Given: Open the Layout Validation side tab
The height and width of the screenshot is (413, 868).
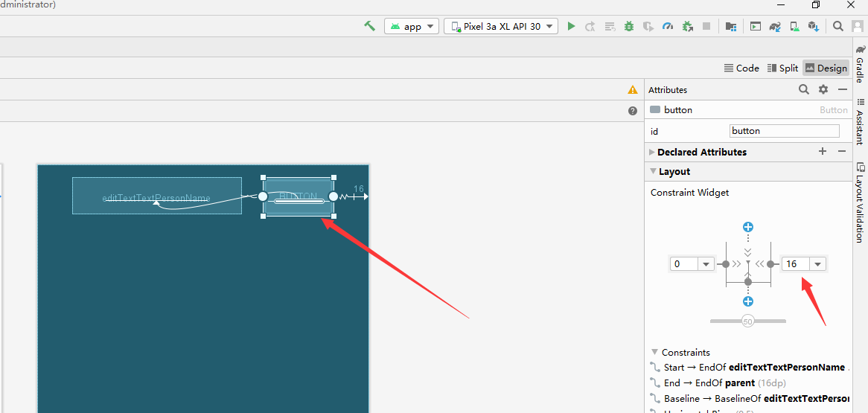Looking at the screenshot, I should (x=860, y=202).
